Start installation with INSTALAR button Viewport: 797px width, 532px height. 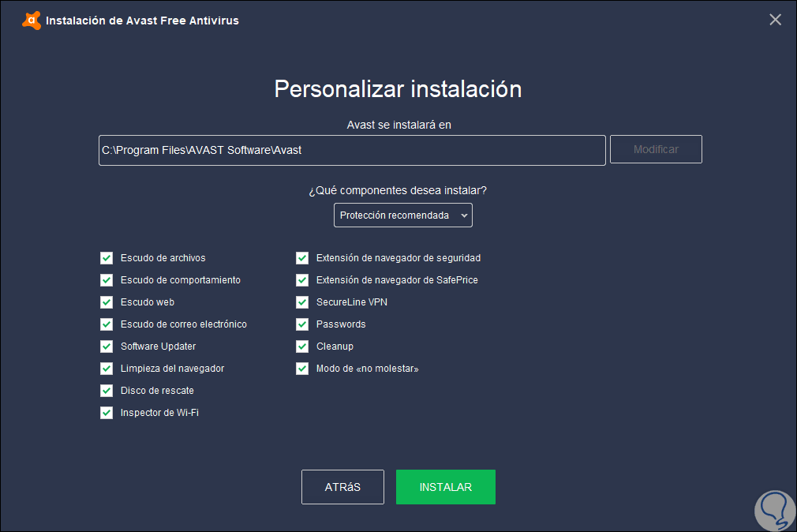coord(446,487)
